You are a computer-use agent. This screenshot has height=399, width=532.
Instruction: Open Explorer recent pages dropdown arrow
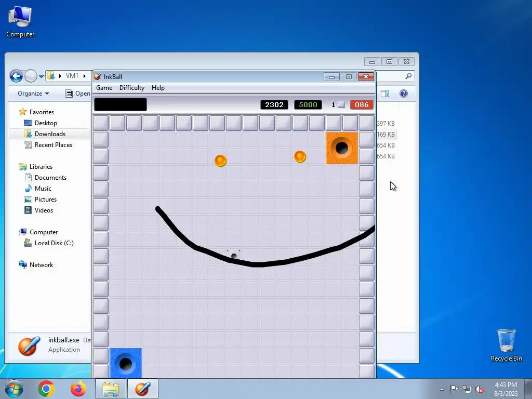42,76
